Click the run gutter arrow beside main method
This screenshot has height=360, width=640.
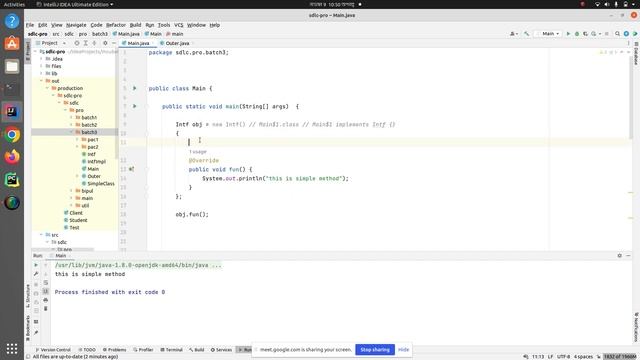coord(134,106)
